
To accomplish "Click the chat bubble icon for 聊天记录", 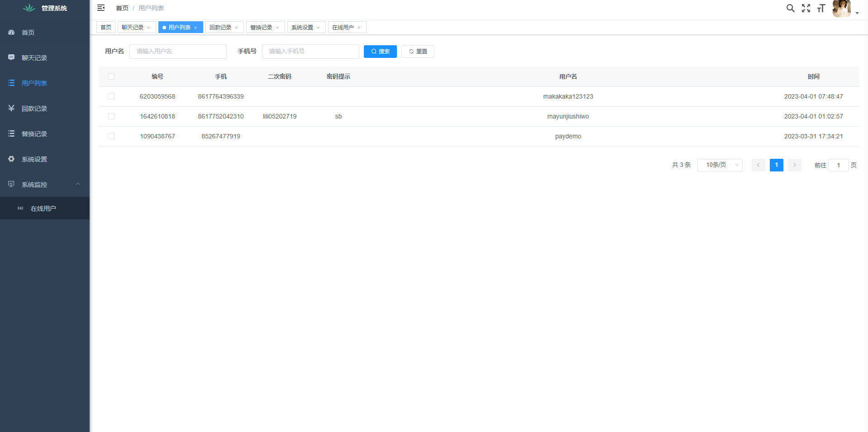I will (11, 57).
